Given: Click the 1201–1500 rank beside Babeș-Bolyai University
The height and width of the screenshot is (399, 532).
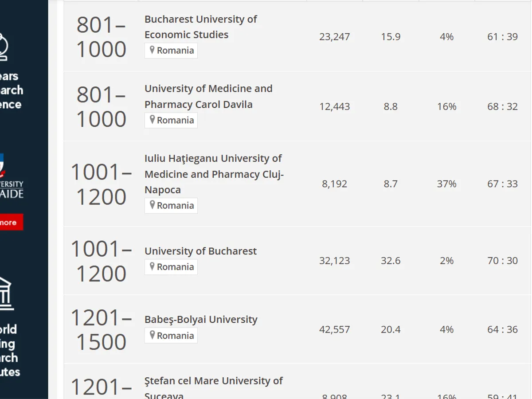Looking at the screenshot, I should (x=101, y=330).
